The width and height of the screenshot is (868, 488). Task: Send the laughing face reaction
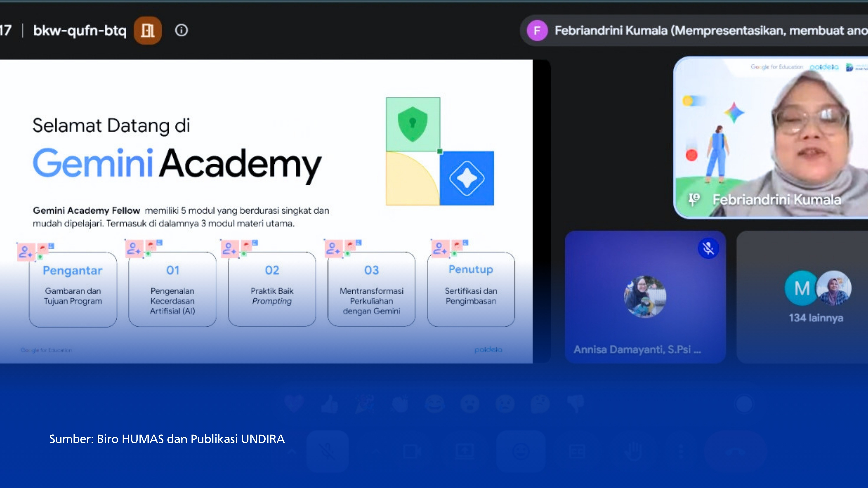[435, 404]
